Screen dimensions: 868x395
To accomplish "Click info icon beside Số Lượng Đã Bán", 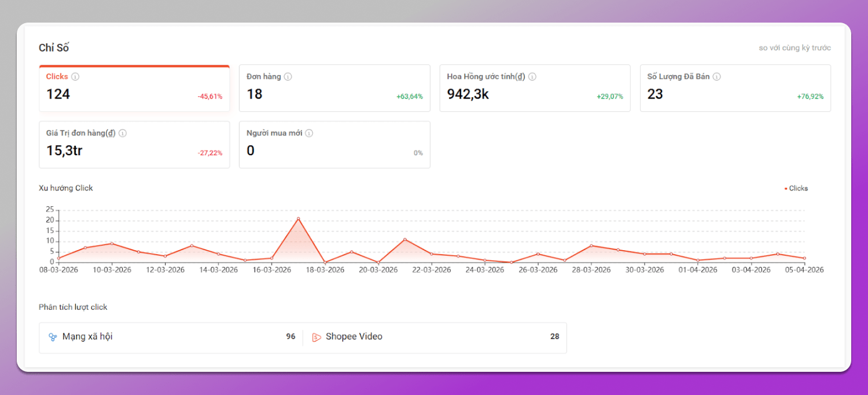I will pyautogui.click(x=716, y=76).
